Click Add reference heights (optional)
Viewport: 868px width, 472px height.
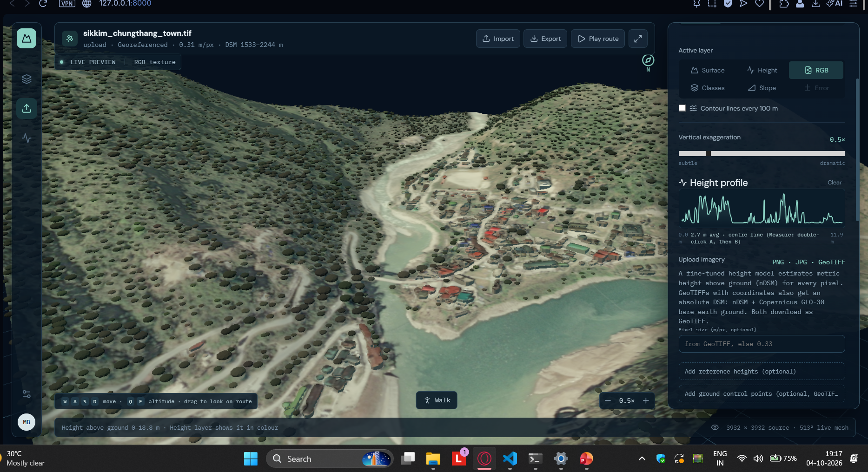click(x=762, y=371)
